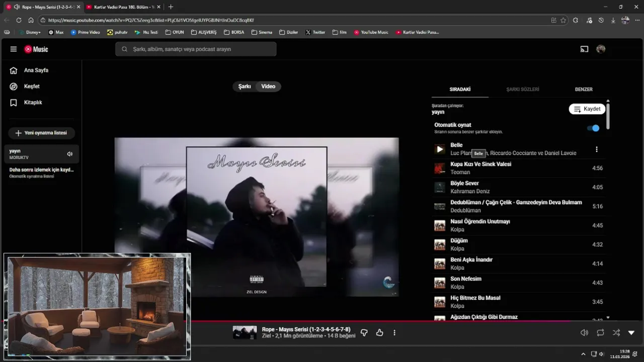Open more actions for the playing song
The image size is (644, 362).
[x=394, y=332]
